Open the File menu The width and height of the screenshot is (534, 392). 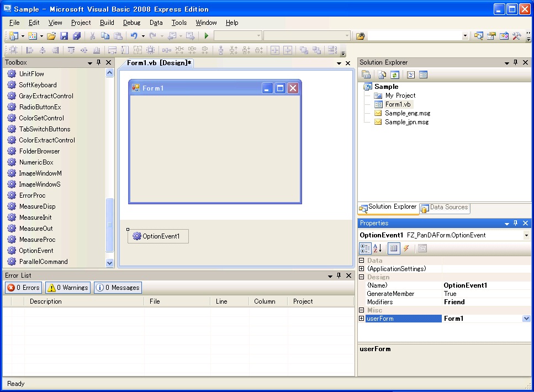(x=14, y=23)
